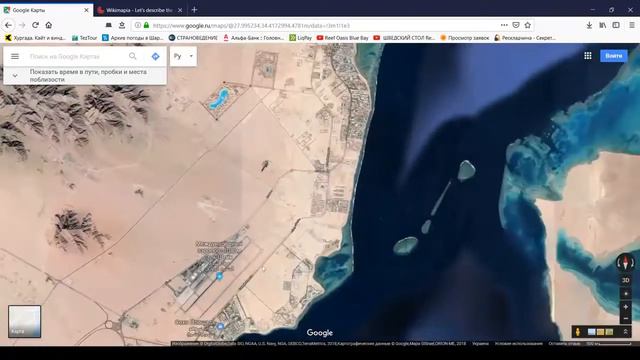This screenshot has width=640, height=360.
Task: Open the Просмотр заявок bookmark
Action: 464,38
